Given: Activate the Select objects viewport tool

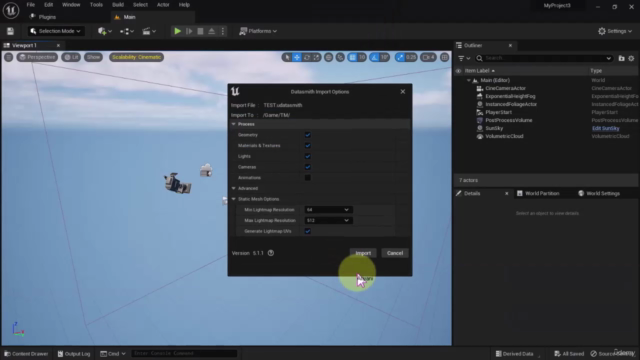Looking at the screenshot, I should click(287, 58).
